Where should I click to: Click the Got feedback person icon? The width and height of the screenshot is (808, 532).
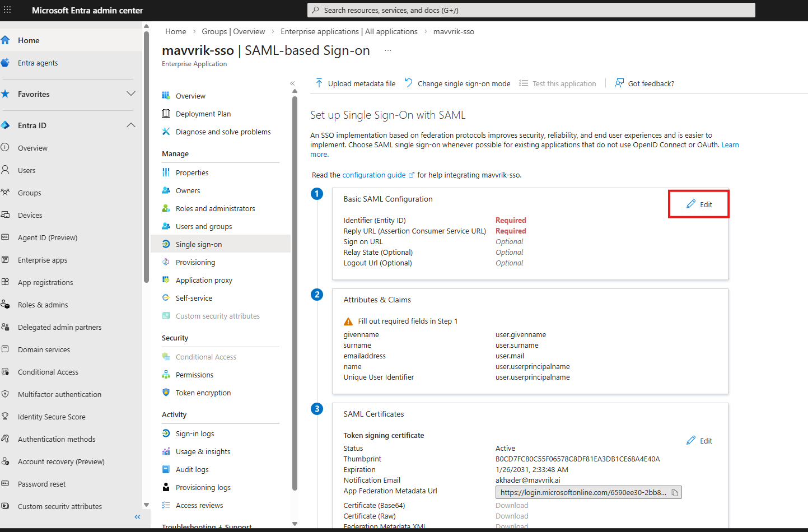[619, 83]
